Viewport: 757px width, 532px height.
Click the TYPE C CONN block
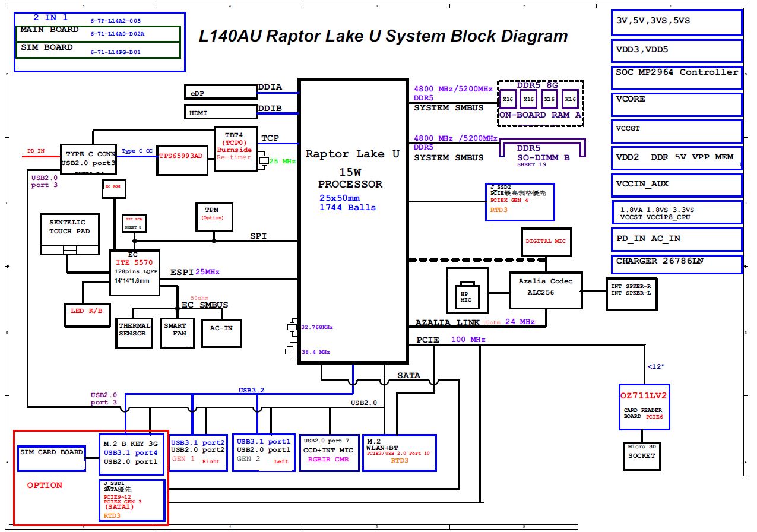(x=88, y=159)
